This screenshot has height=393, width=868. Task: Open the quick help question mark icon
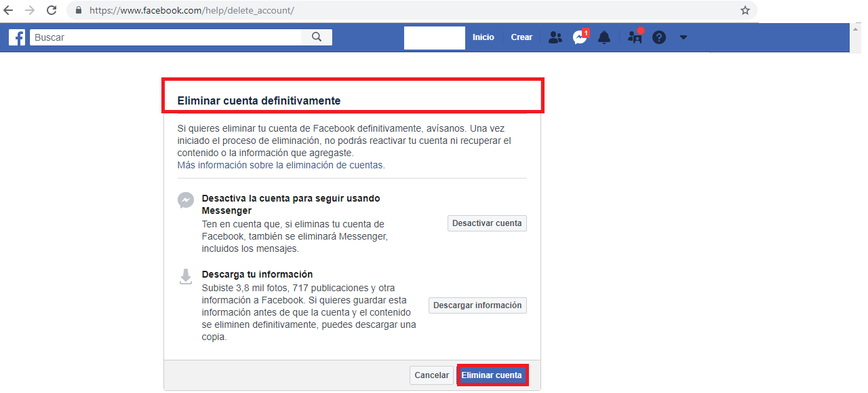(659, 37)
